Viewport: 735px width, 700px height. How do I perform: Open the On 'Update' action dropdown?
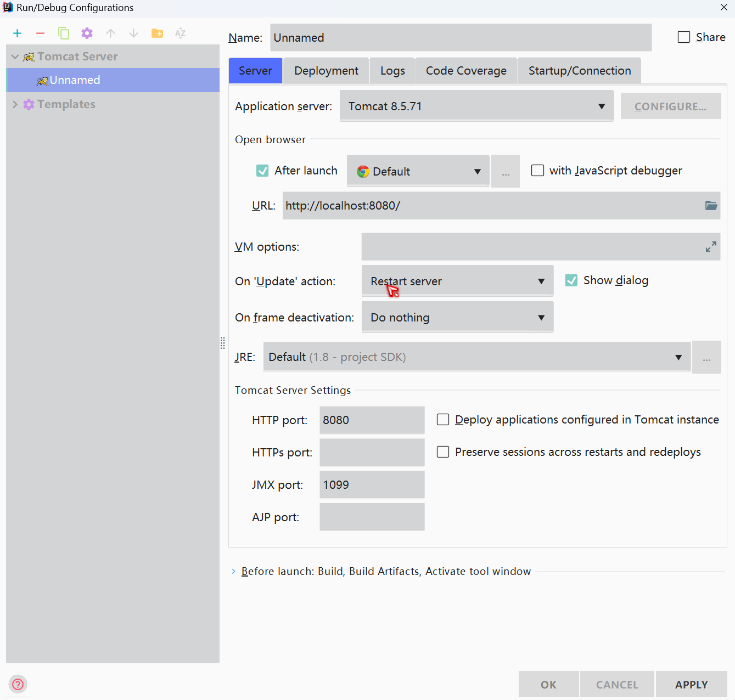457,281
